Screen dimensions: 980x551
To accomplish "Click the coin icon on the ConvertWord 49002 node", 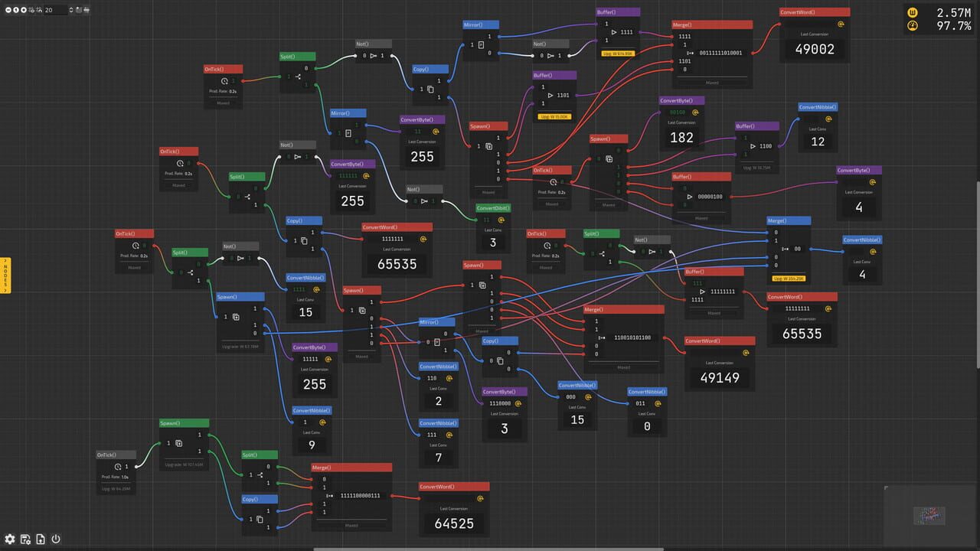I will [x=841, y=24].
